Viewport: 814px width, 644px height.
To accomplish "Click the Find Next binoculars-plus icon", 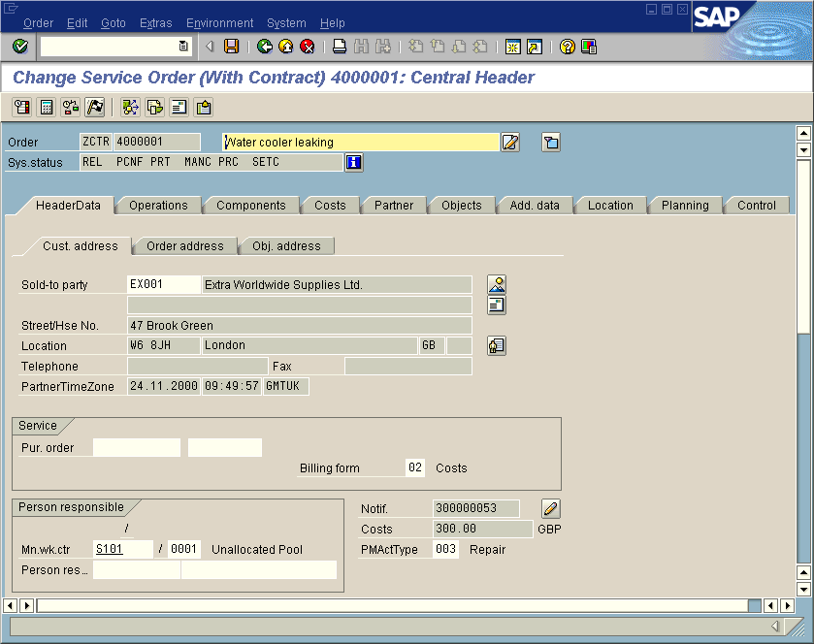I will coord(383,47).
